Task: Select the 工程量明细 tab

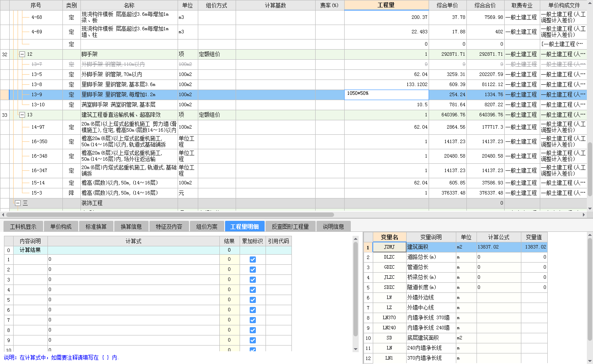Action: coord(244,227)
